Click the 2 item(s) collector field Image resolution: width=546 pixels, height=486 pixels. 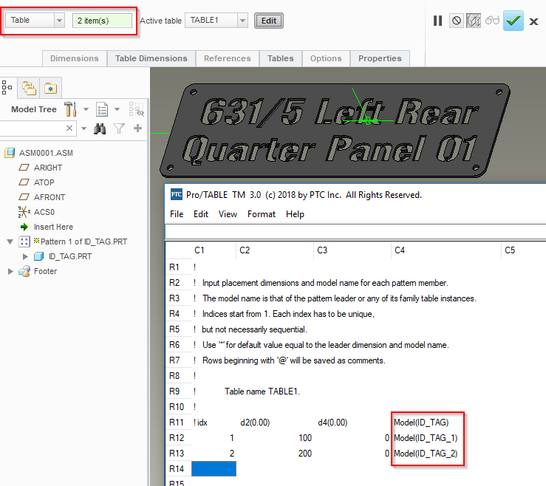point(102,21)
